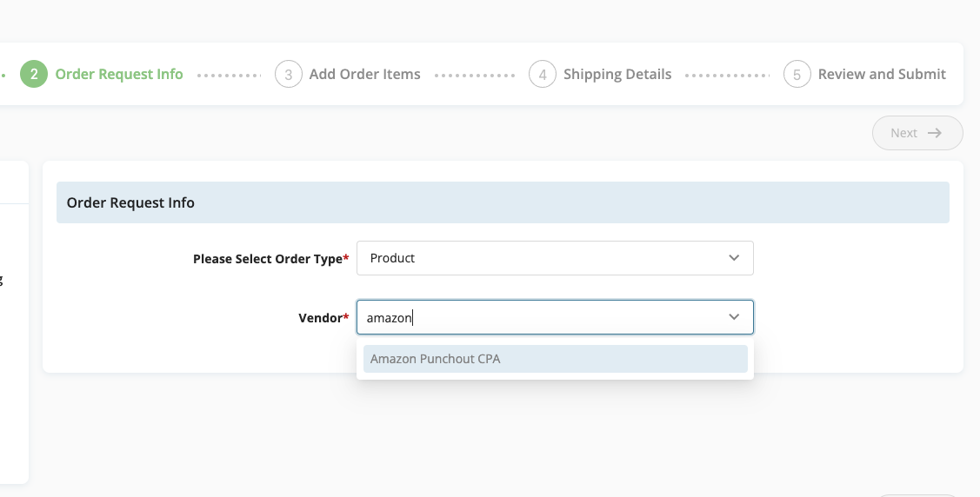Click the step 4 number circle
Viewport: 980px width, 497px height.
click(x=543, y=75)
